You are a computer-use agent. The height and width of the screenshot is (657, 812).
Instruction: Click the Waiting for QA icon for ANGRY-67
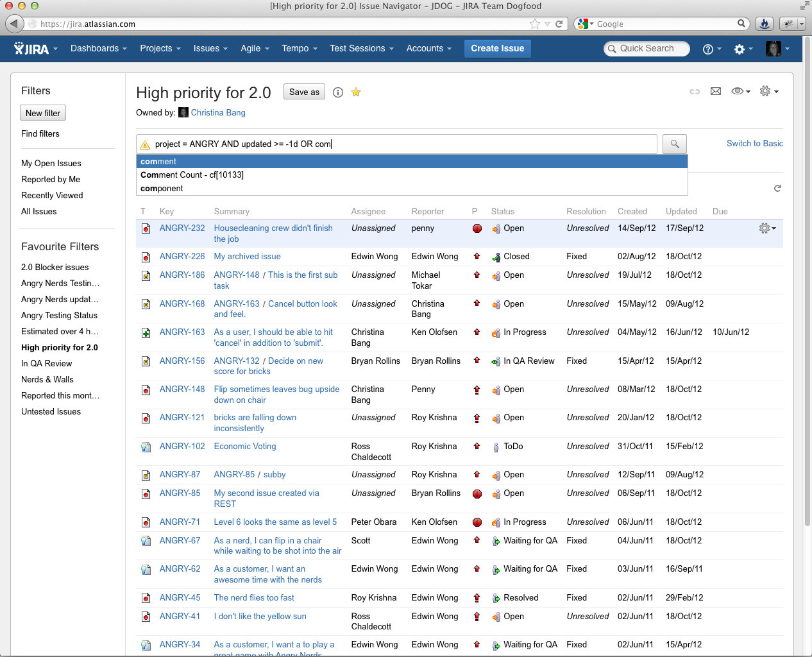coord(496,542)
